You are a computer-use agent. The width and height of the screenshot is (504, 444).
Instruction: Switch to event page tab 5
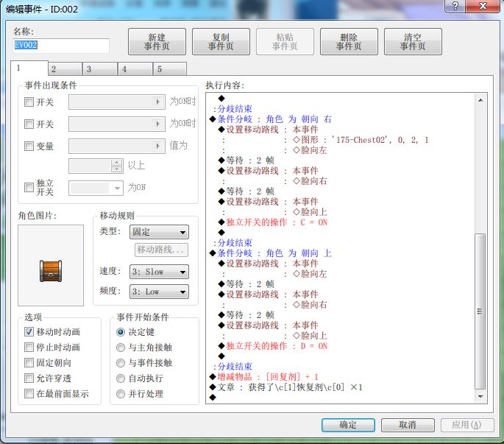point(170,69)
